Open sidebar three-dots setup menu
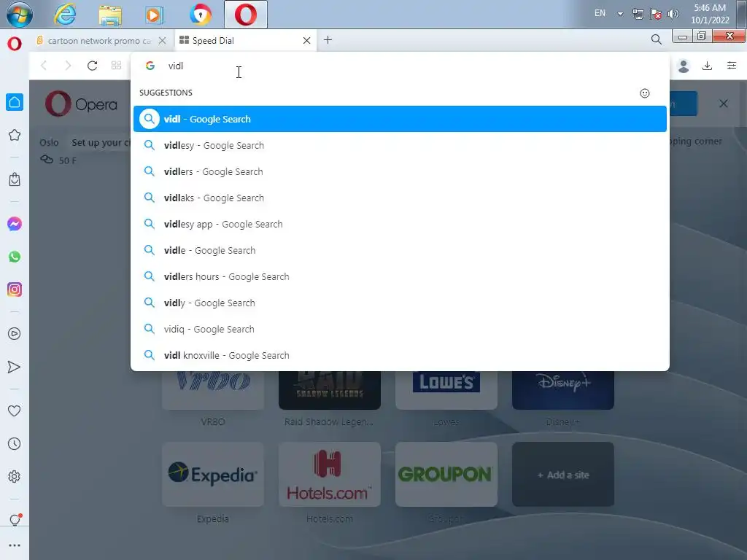 [x=15, y=545]
